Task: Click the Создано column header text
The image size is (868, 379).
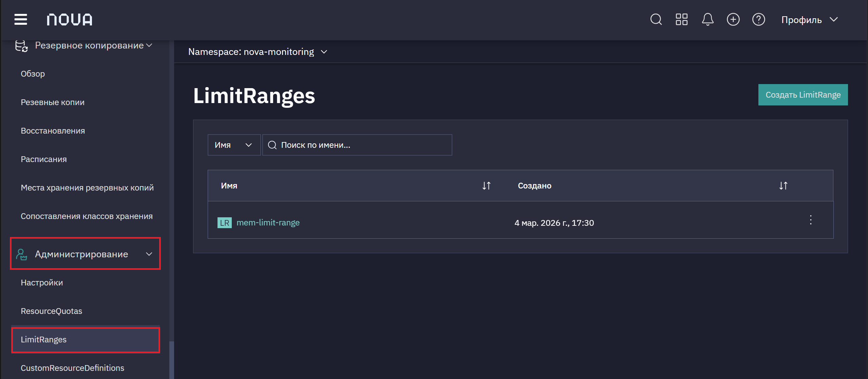Action: point(534,186)
